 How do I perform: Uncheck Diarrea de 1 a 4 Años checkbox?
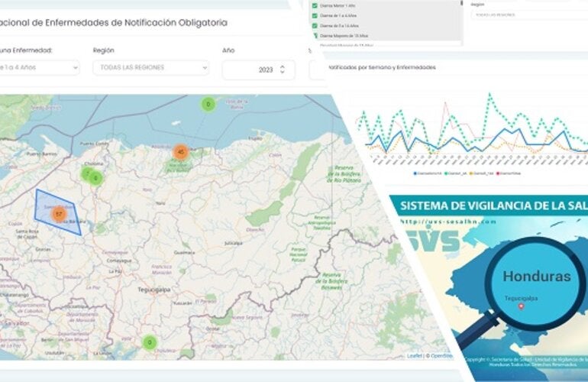[x=315, y=16]
